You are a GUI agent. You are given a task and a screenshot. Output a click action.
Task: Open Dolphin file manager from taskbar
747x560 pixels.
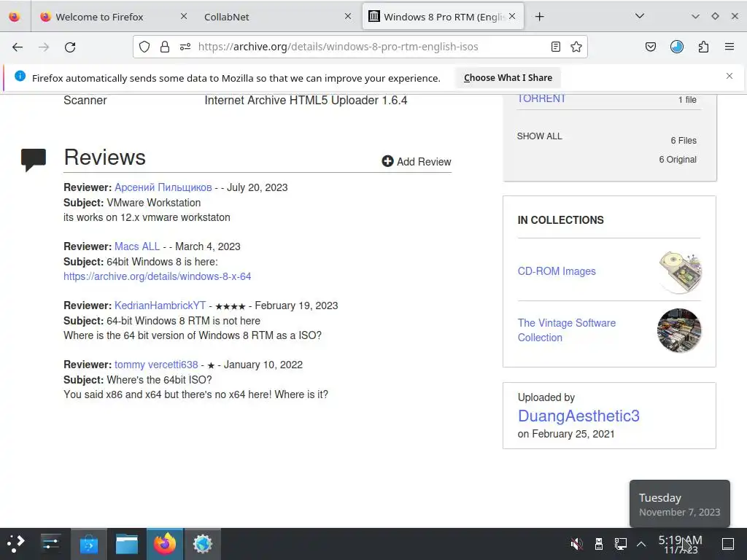(x=127, y=544)
